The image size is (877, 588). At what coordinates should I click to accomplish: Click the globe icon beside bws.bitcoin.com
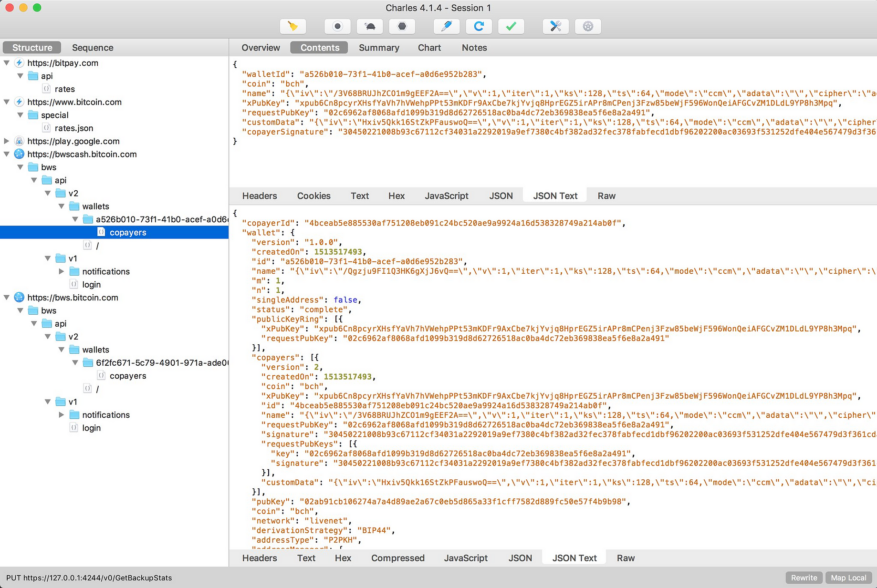[x=19, y=298]
